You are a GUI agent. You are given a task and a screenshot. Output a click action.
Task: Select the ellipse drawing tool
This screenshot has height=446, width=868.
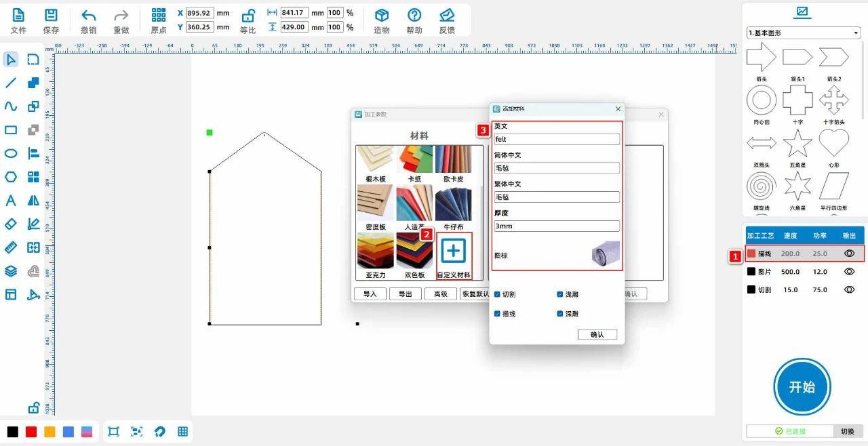click(x=11, y=153)
